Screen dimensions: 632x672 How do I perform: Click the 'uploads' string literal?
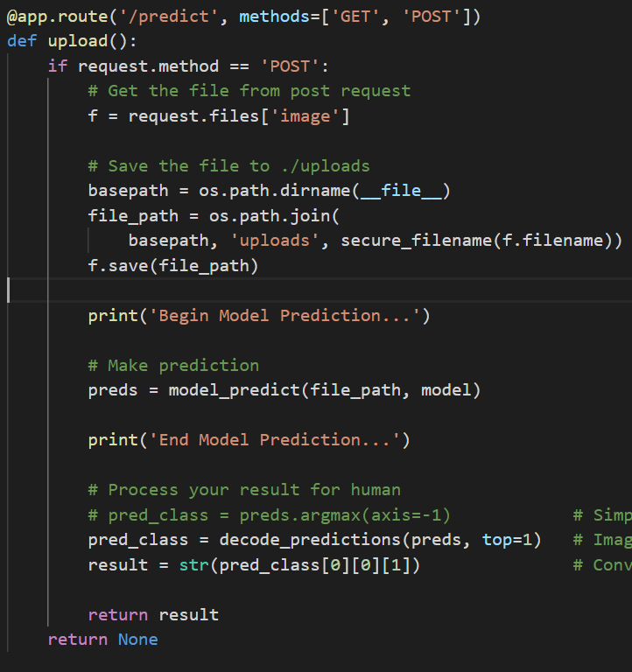click(x=274, y=241)
